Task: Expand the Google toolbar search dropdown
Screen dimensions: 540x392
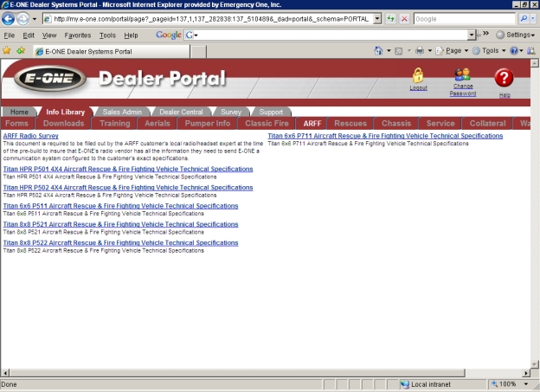Action: point(472,35)
